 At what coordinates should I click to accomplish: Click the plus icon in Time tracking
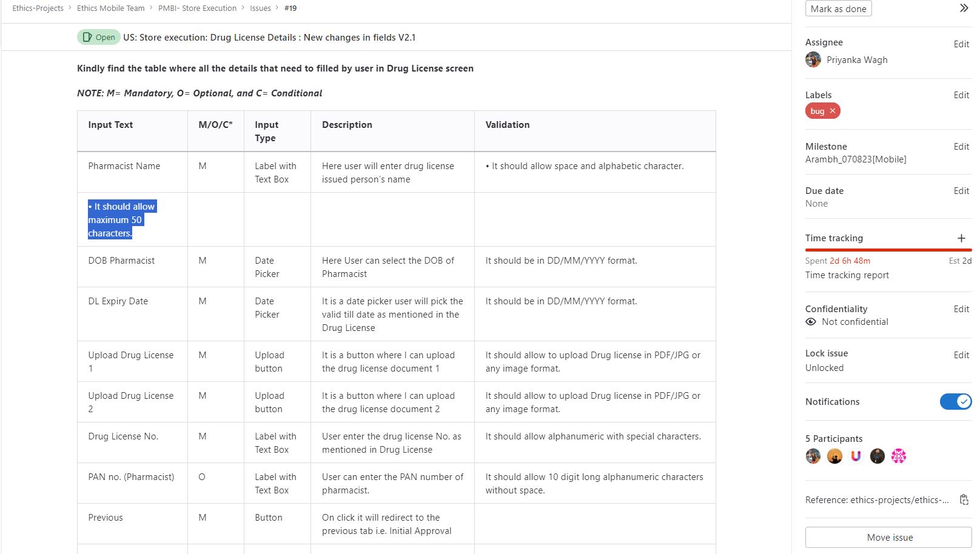click(x=961, y=238)
